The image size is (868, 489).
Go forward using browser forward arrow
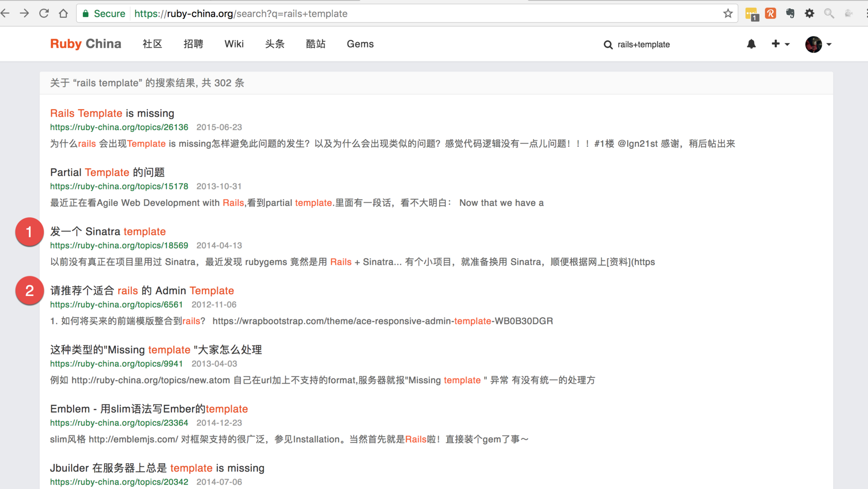pos(24,14)
